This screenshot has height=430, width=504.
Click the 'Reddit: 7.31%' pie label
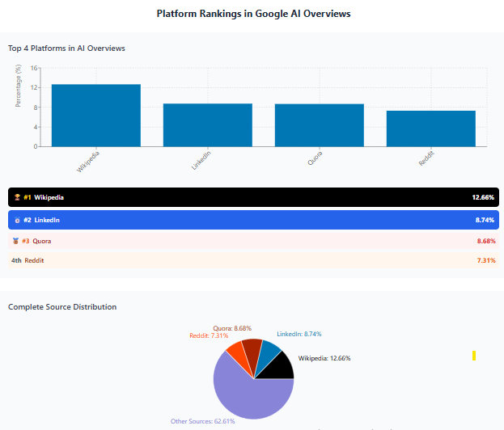click(209, 335)
